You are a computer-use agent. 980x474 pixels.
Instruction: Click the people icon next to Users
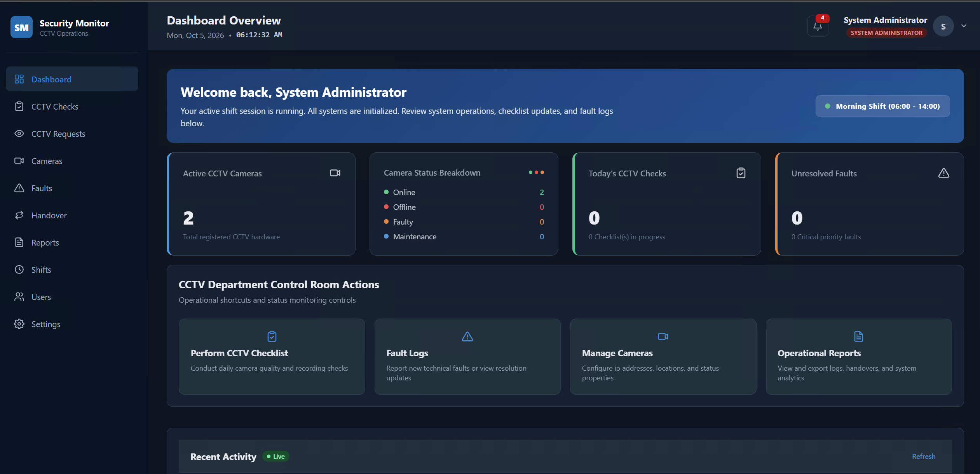[19, 297]
